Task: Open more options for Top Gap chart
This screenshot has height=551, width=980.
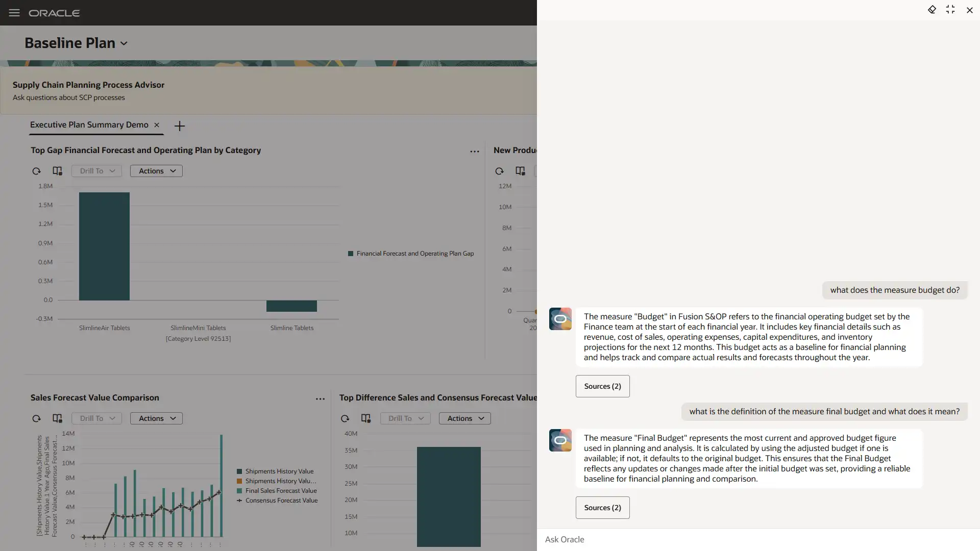Action: (475, 151)
